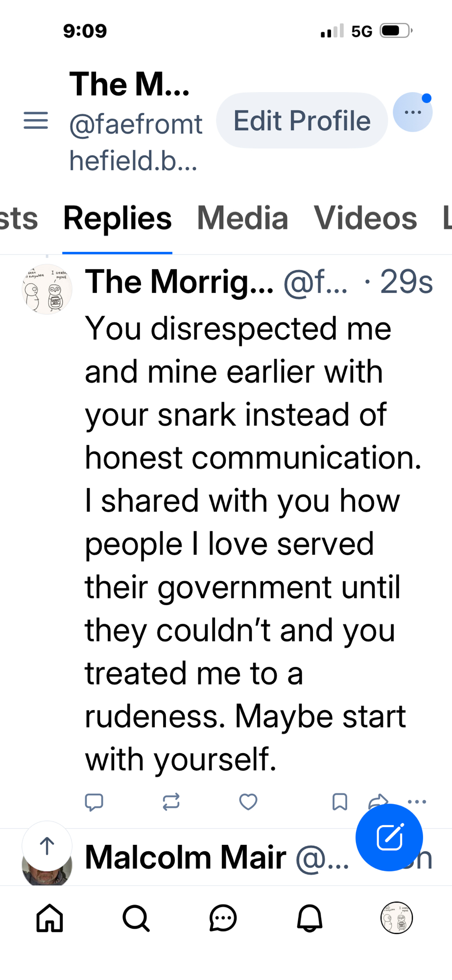Compose a new post
Viewport: 452px width, 980px height.
[389, 837]
